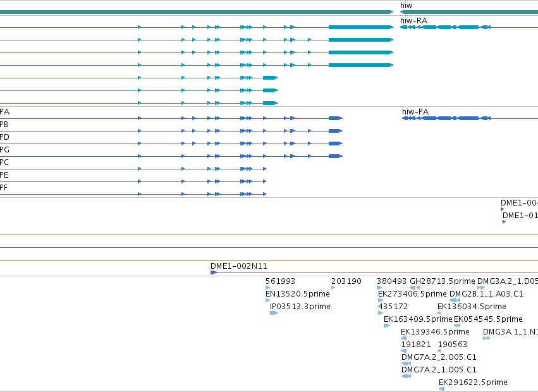Click the PA track label
This screenshot has width=538, height=392.
(x=4, y=111)
